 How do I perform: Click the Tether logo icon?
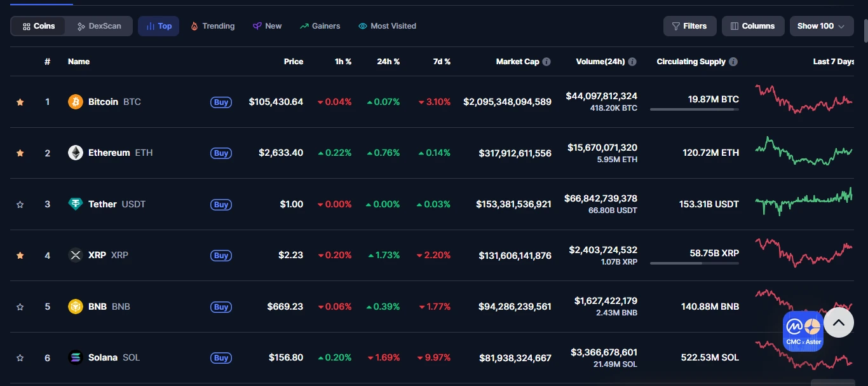(x=76, y=204)
